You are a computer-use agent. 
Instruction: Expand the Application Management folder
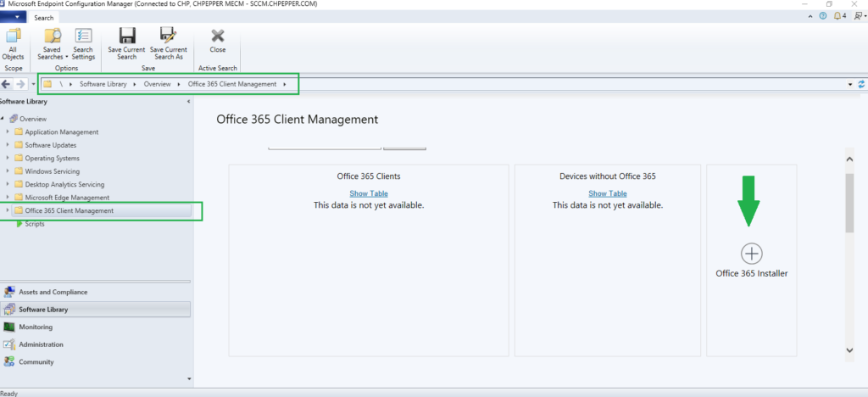tap(7, 131)
